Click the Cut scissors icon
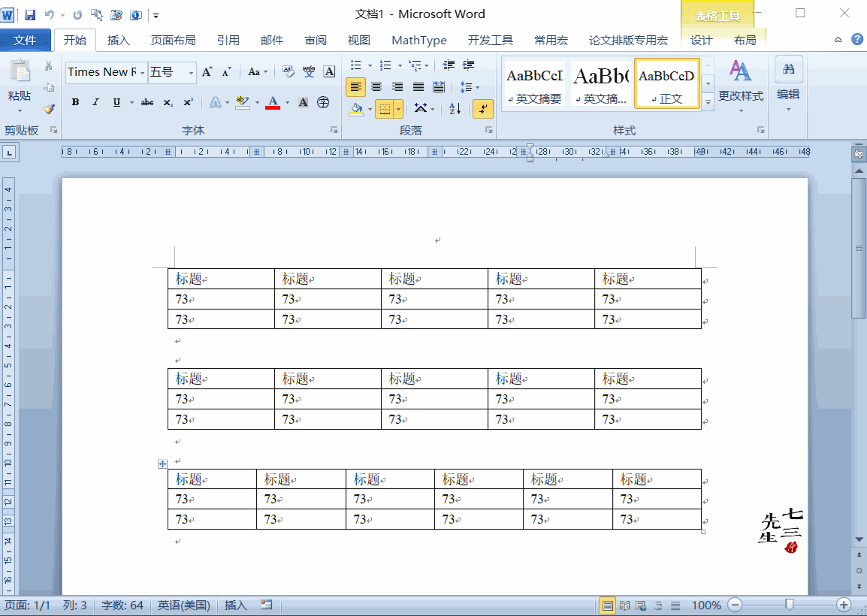 click(49, 66)
